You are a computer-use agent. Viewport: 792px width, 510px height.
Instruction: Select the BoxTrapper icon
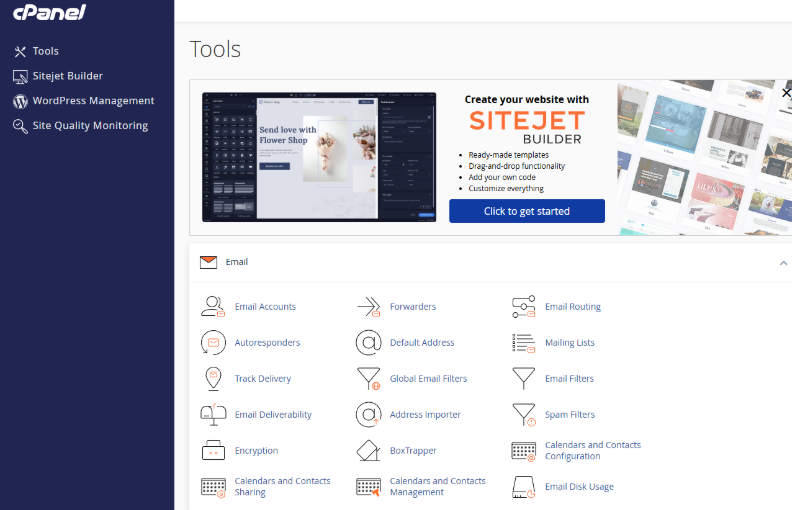[x=369, y=451]
